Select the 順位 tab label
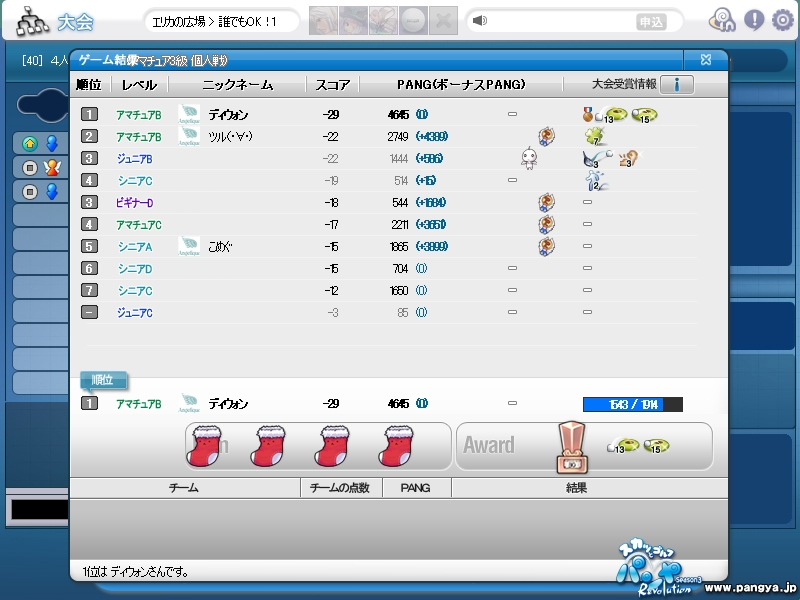 click(x=102, y=380)
